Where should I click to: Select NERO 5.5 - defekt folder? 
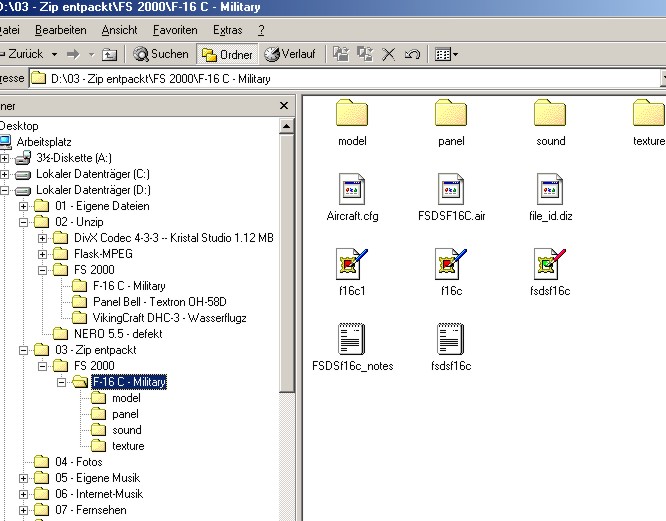pos(118,334)
